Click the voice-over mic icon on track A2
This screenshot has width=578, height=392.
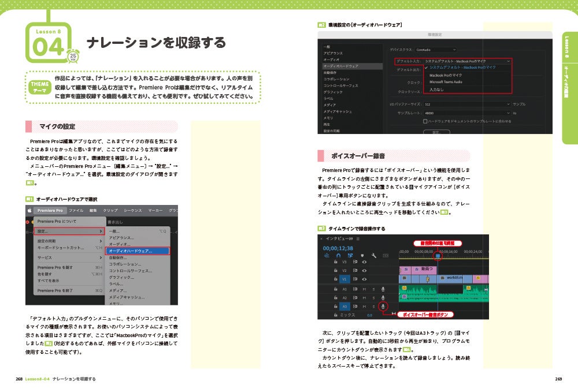click(383, 298)
